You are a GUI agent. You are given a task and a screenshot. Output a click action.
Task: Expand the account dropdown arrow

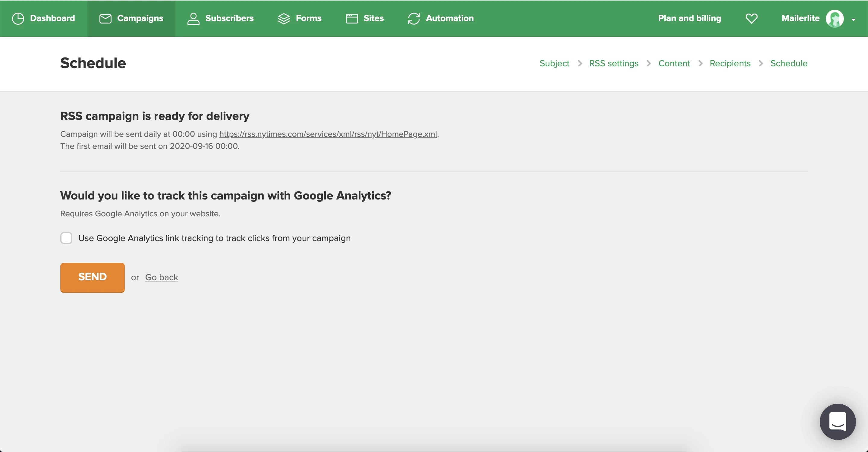pyautogui.click(x=854, y=20)
